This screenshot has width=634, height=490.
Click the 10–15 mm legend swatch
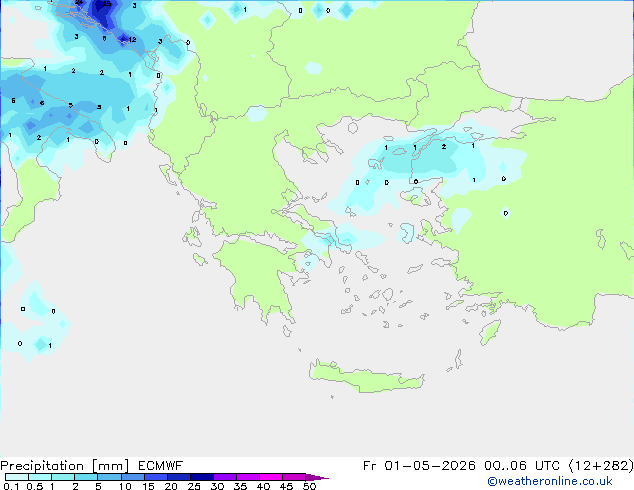click(133, 477)
